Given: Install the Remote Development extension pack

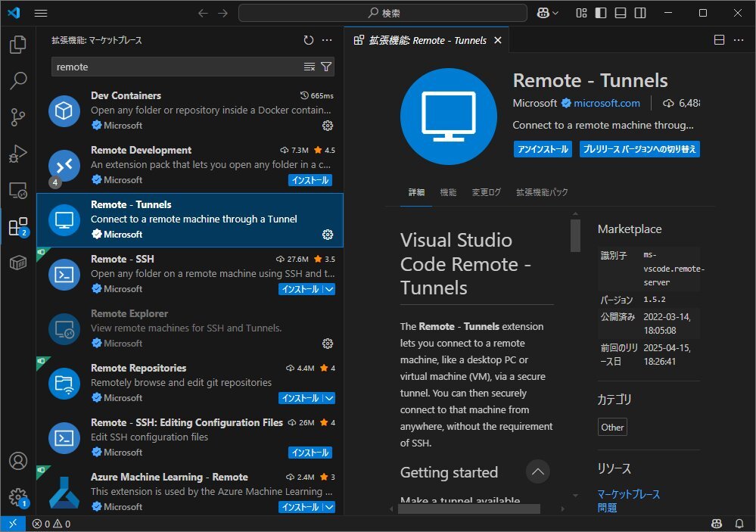Looking at the screenshot, I should 310,180.
